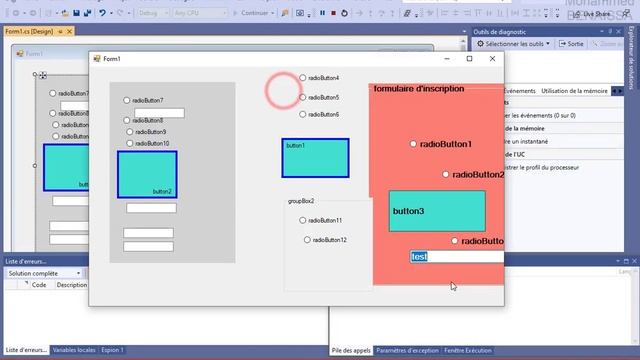This screenshot has height=360, width=640.
Task: Click the textbox containing 'test'
Action: (457, 256)
